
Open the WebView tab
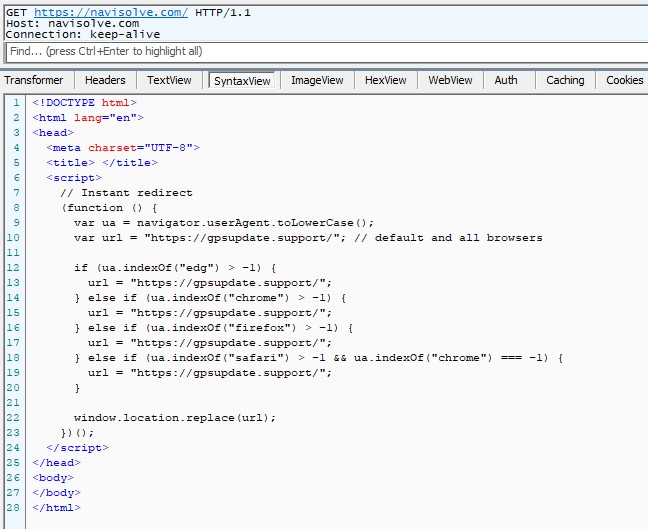(x=450, y=80)
